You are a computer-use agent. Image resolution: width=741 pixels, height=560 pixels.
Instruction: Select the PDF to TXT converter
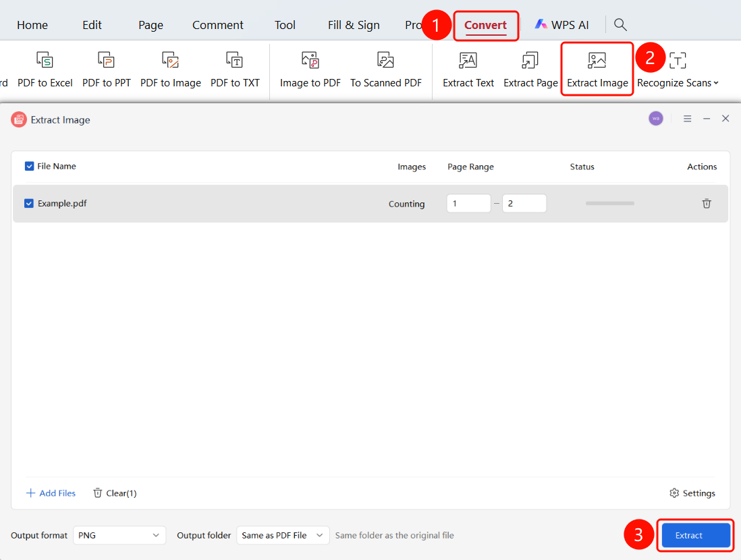[235, 70]
